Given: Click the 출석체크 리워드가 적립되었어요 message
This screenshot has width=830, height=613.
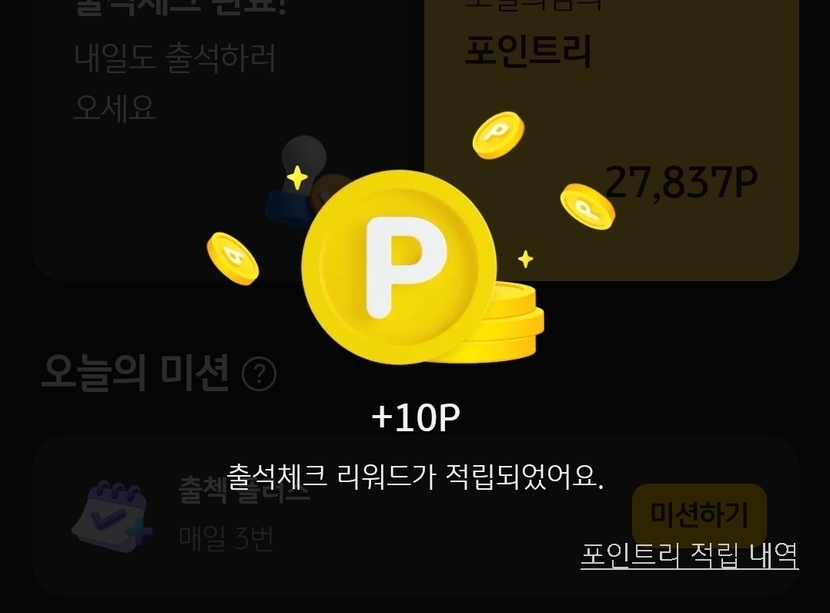Looking at the screenshot, I should (415, 477).
